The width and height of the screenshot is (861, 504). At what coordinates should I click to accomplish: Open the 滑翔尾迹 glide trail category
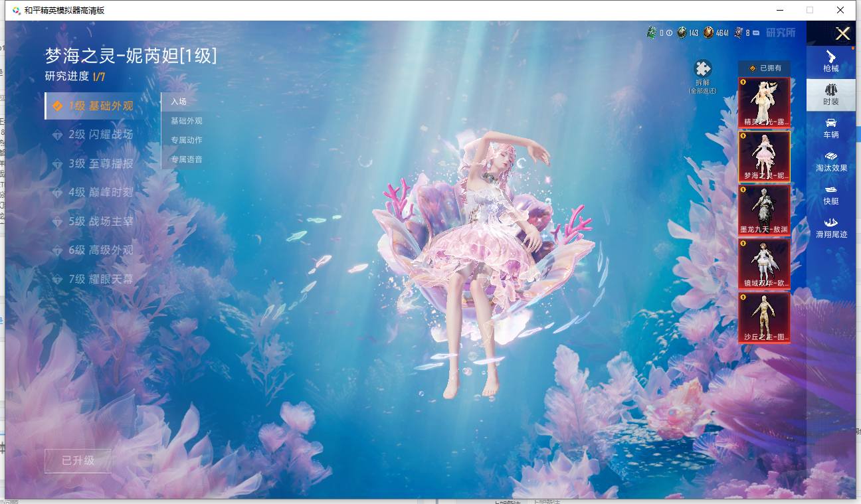click(x=831, y=228)
